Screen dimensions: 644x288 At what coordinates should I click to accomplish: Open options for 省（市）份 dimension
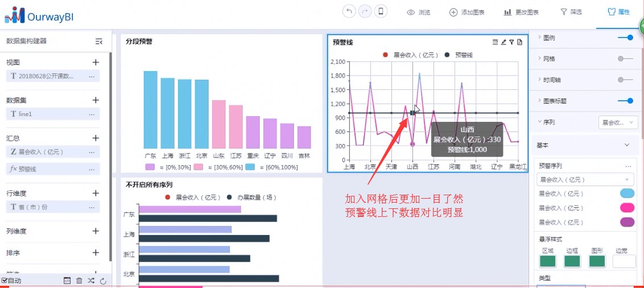92,207
